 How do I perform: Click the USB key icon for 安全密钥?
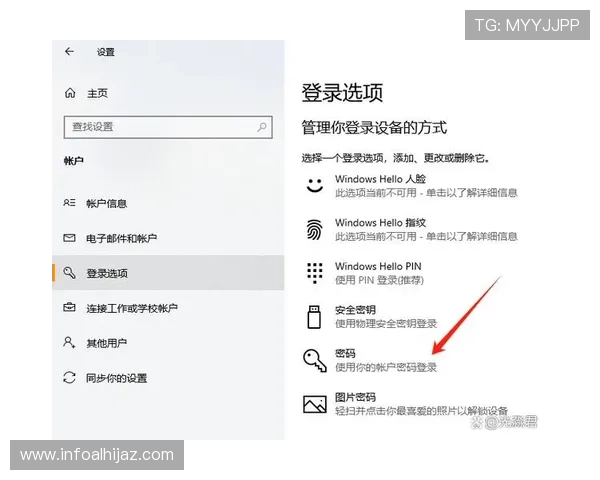314,317
